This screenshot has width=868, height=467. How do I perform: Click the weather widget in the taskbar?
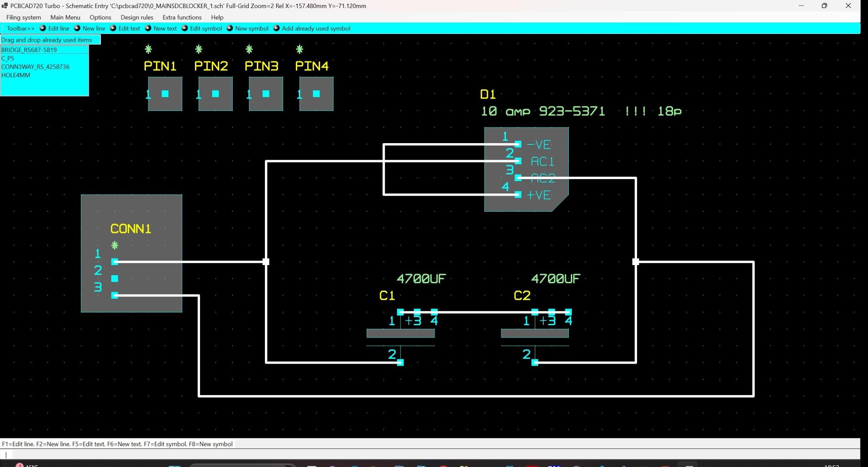pyautogui.click(x=28, y=465)
